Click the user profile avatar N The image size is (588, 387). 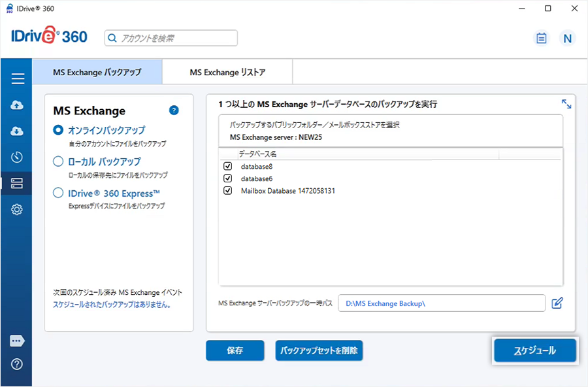click(567, 39)
